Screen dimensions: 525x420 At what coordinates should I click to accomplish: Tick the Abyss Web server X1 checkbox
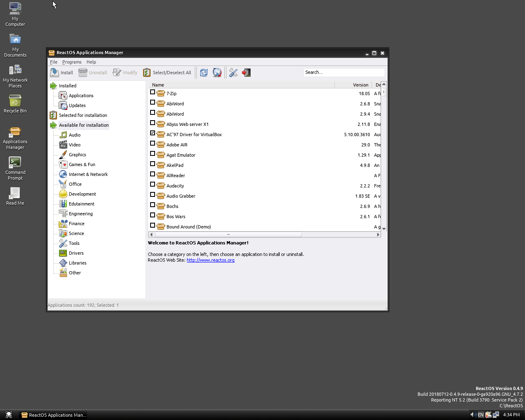pos(153,123)
